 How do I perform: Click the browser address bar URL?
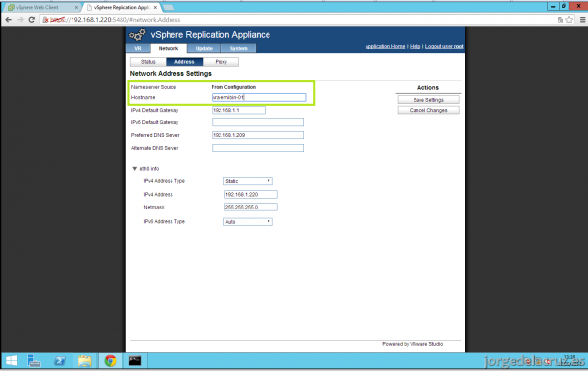point(116,20)
